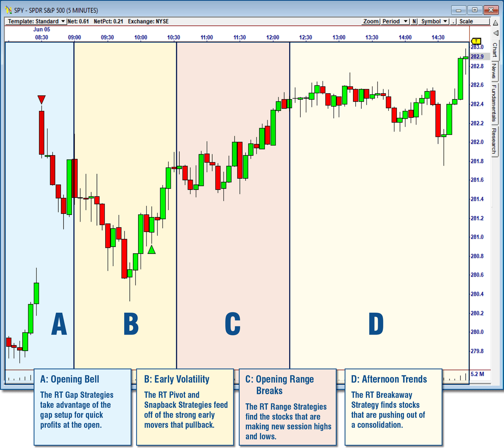The width and height of the screenshot is (504, 448).
Task: Switch to the Chart side tab
Action: pyautogui.click(x=495, y=50)
